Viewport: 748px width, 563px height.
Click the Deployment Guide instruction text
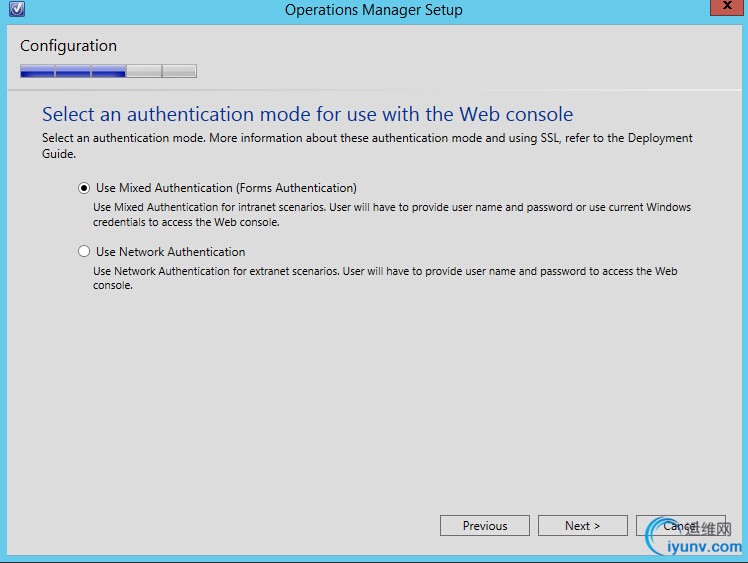(367, 146)
